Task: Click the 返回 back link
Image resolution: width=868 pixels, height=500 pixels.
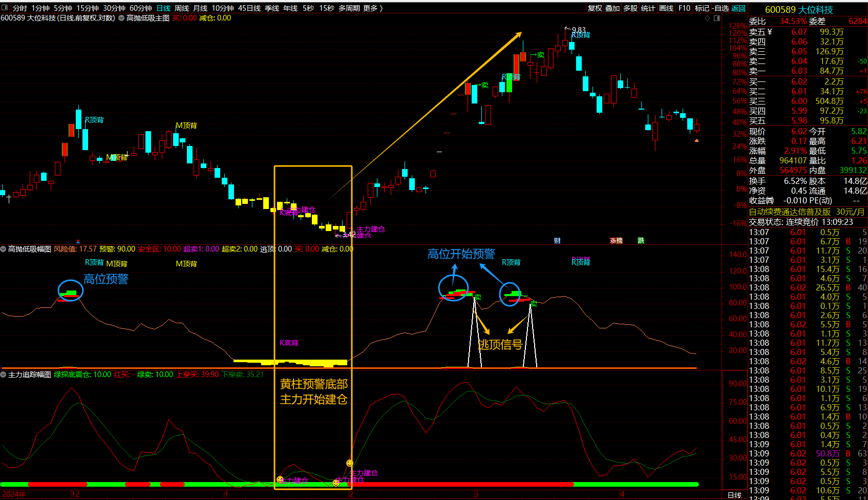Action: click(738, 8)
